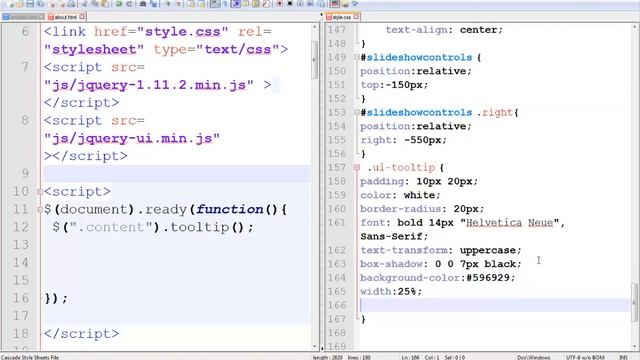The width and height of the screenshot is (640, 360).
Task: Collapse the ready function fold at line 11
Action: coord(40,209)
